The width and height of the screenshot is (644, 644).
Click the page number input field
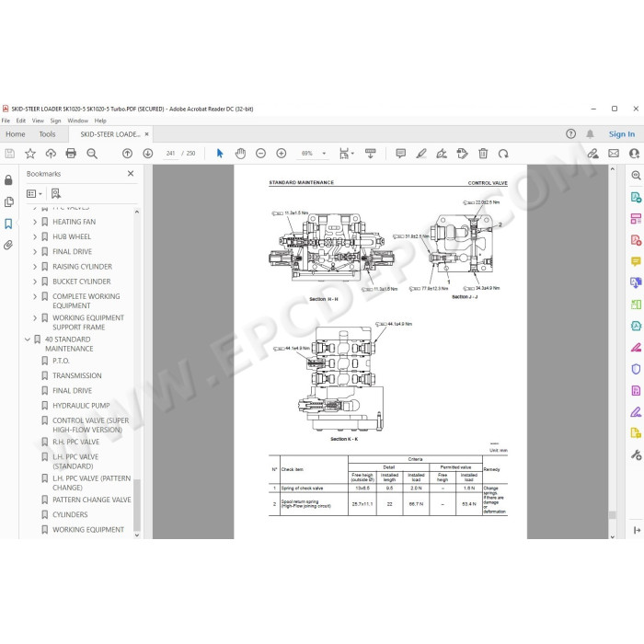coord(170,154)
